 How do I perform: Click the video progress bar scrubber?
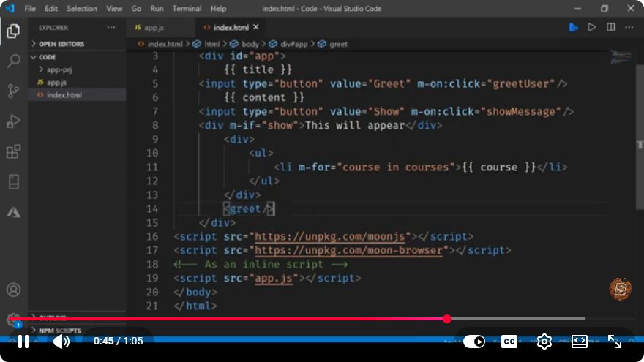click(x=447, y=319)
